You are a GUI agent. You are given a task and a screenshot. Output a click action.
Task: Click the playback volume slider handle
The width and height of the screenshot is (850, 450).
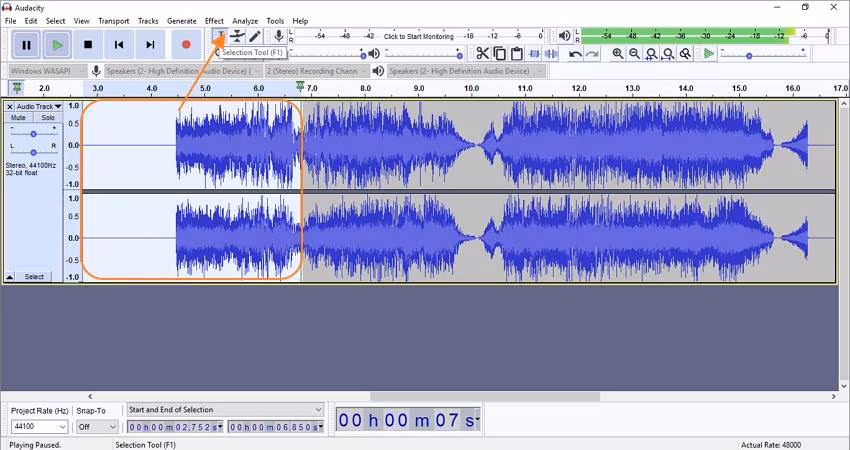click(460, 55)
